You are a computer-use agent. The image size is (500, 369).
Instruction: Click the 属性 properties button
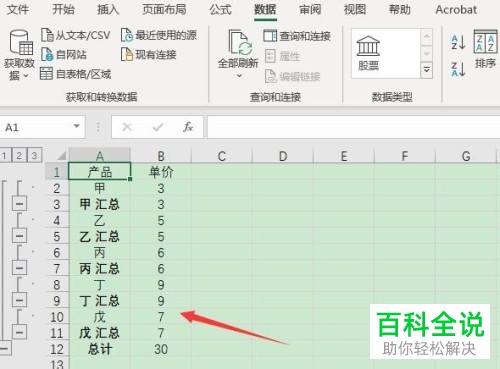pyautogui.click(x=283, y=56)
